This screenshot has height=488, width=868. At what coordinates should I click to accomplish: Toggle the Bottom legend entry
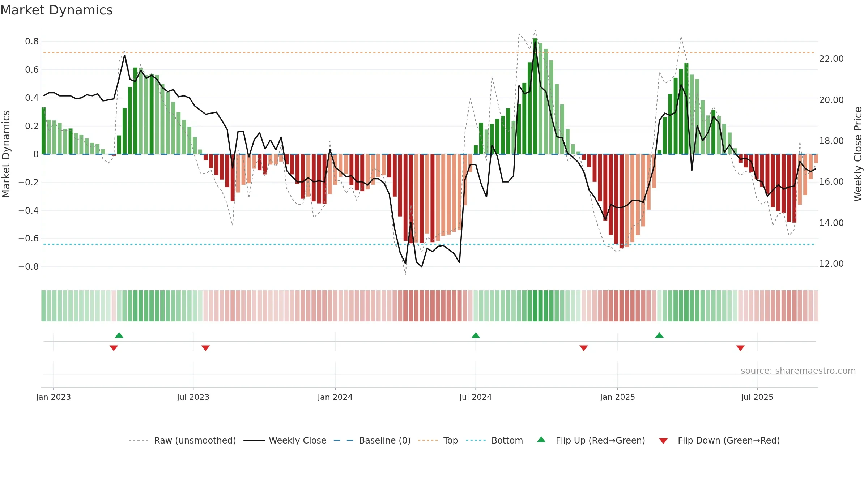494,440
